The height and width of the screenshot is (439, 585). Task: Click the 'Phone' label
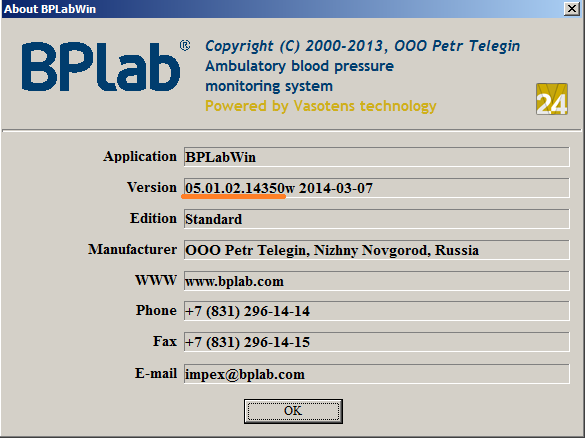coord(156,310)
